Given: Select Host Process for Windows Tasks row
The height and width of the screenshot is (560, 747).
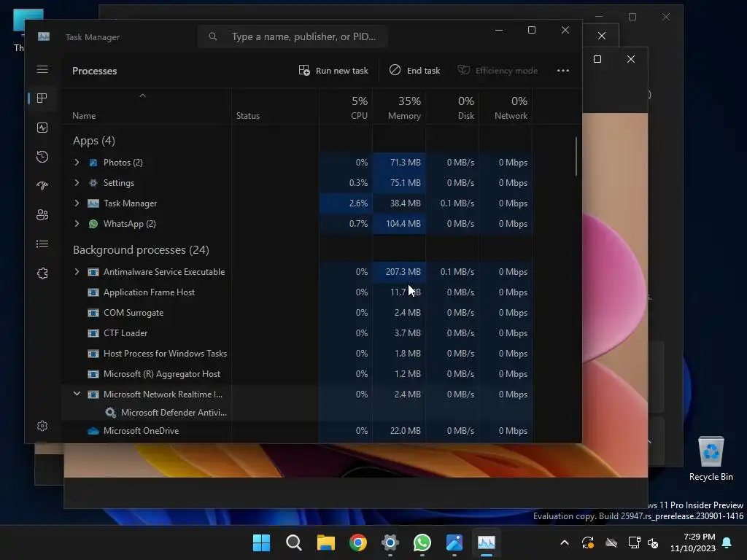Looking at the screenshot, I should [x=298, y=354].
